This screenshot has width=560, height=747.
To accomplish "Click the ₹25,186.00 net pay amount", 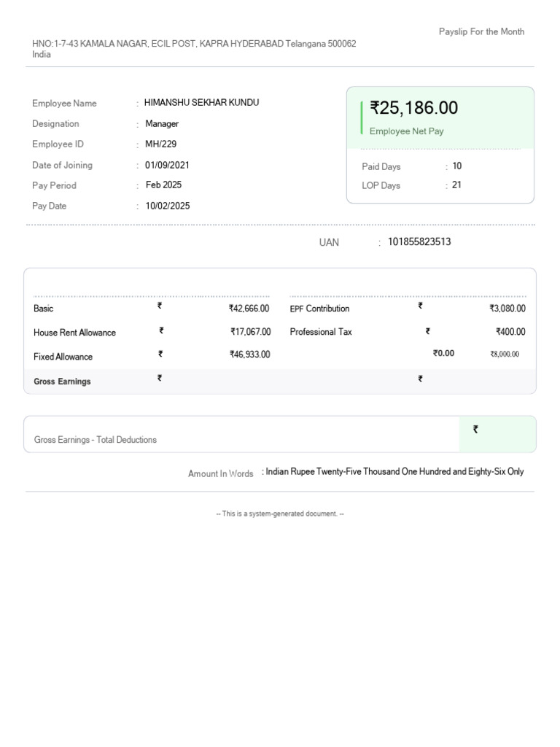I will (x=414, y=108).
